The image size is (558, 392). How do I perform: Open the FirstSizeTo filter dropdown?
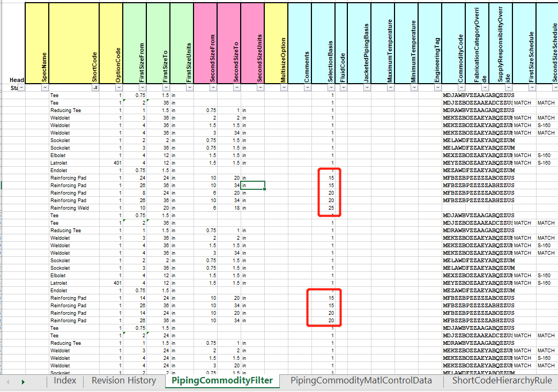pyautogui.click(x=166, y=87)
